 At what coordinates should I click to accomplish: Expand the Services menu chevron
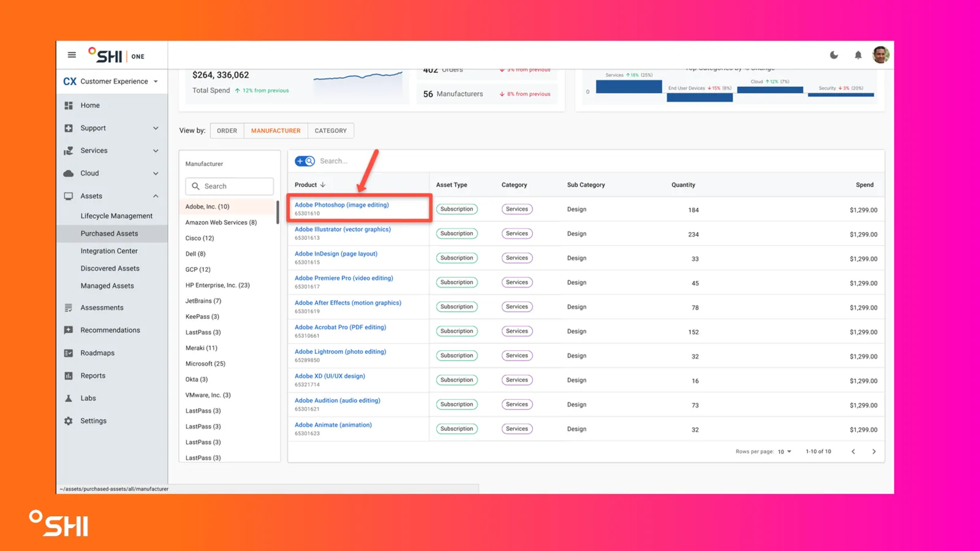coord(156,151)
